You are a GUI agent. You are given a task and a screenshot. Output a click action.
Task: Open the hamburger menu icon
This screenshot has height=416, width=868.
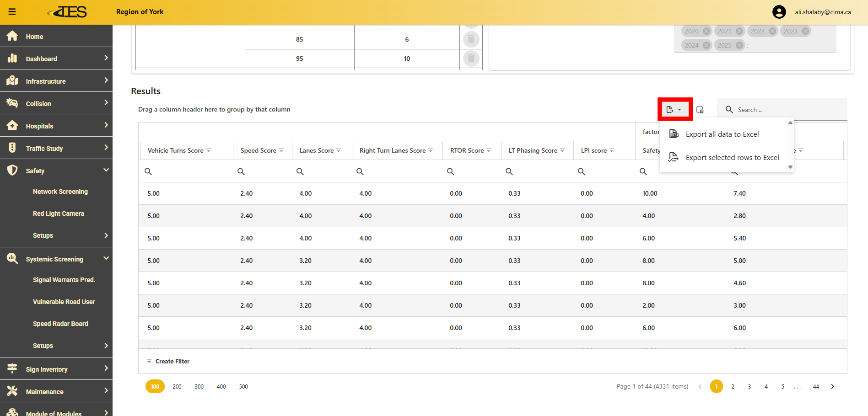pyautogui.click(x=12, y=12)
